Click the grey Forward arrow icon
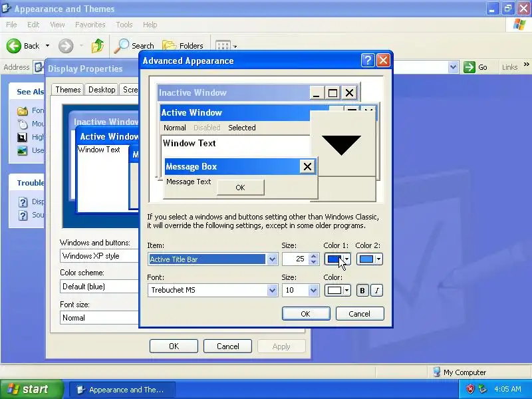The width and height of the screenshot is (532, 399). click(x=66, y=46)
